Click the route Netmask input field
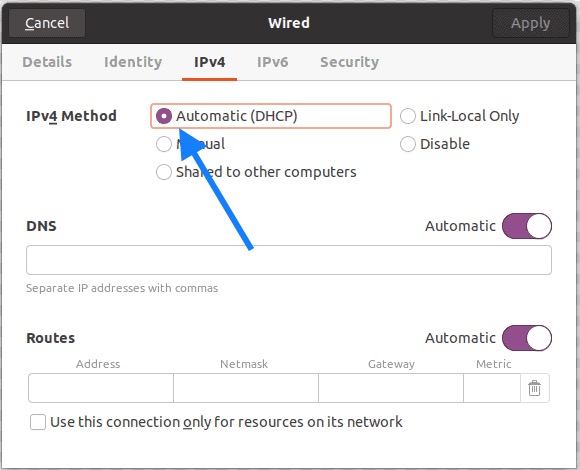This screenshot has width=580, height=470. click(246, 388)
